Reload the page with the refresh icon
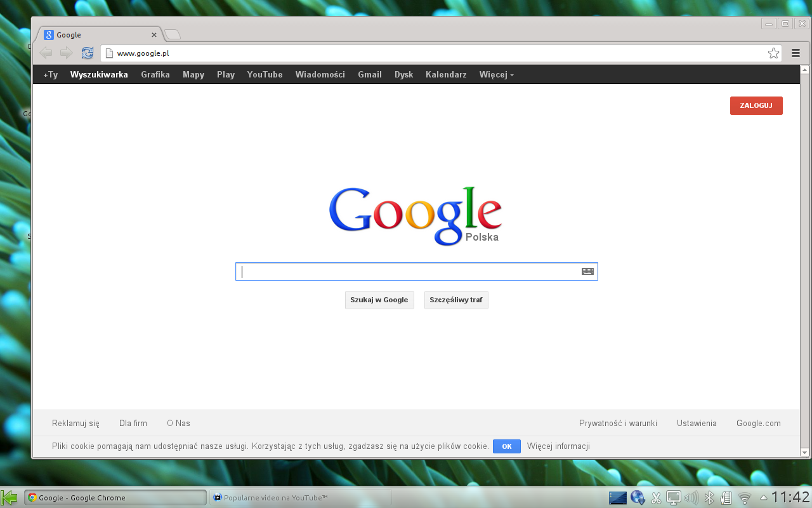Screen dimensions: 812x508 [x=88, y=53]
